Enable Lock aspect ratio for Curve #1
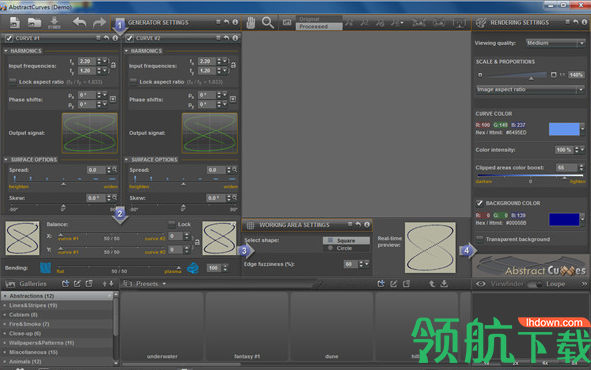The width and height of the screenshot is (591, 370). pos(12,81)
